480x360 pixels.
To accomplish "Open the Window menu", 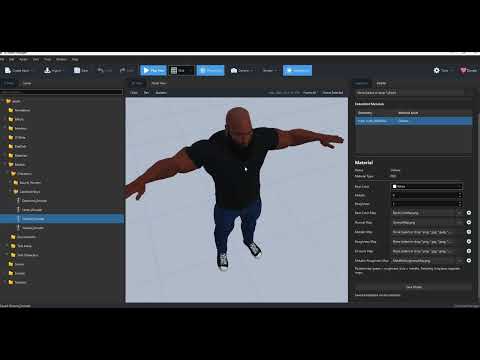I will click(61, 59).
